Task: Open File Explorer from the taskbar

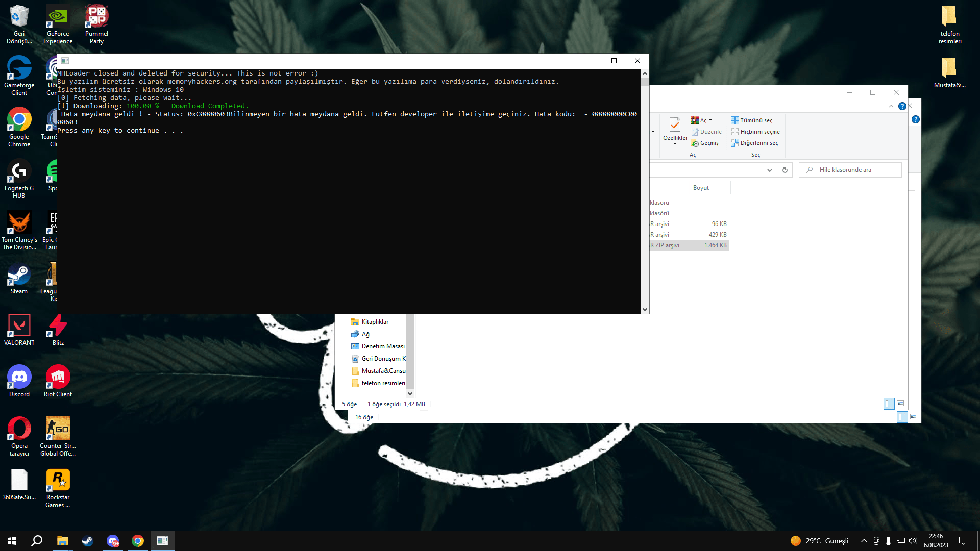Action: pos(62,541)
